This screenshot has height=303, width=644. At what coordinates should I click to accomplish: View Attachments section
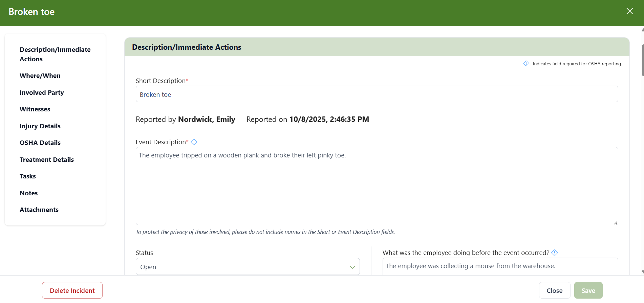tap(39, 210)
